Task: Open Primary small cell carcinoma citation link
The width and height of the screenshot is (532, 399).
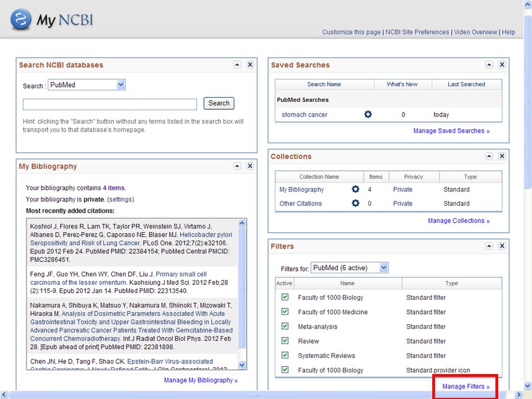Action: click(x=119, y=278)
